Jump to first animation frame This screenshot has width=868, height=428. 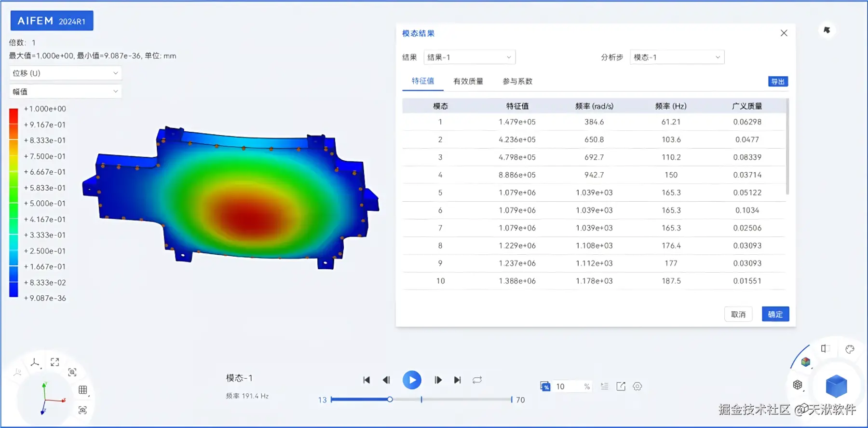[366, 380]
